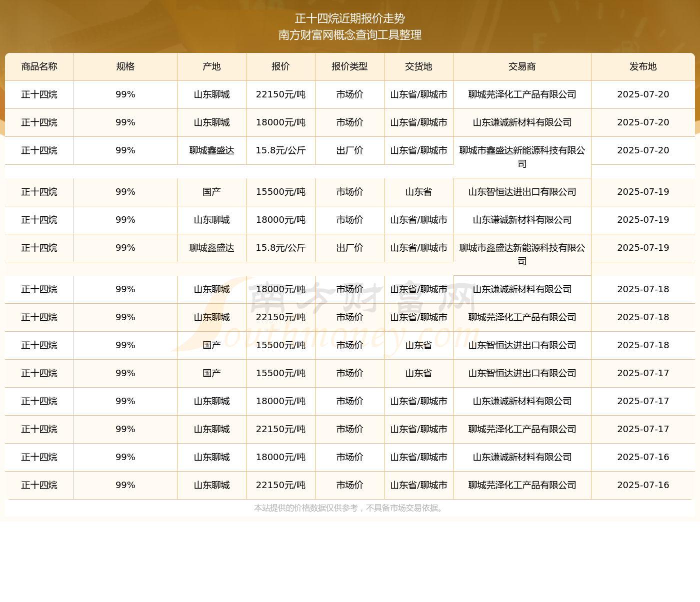
Task: Click the 报价 column header
Action: (x=281, y=66)
